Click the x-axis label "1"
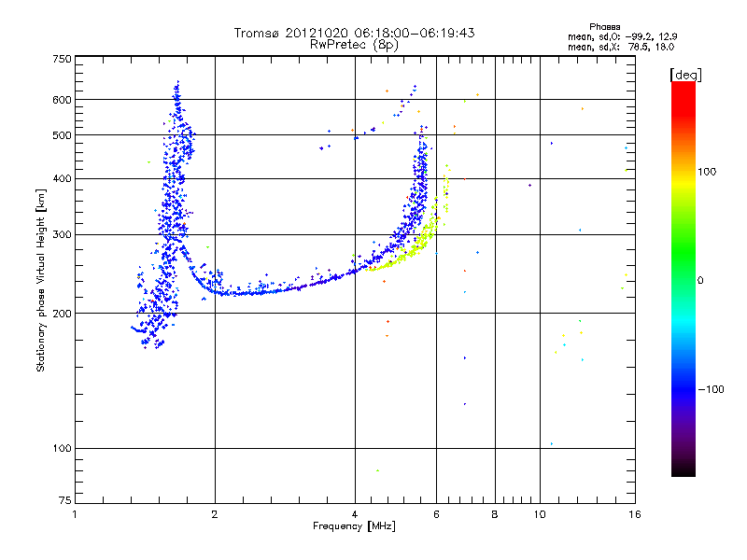This screenshot has height=560, width=747. click(x=75, y=514)
